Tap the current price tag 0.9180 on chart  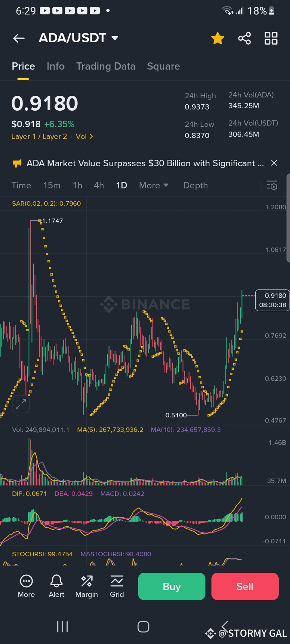coord(272,300)
